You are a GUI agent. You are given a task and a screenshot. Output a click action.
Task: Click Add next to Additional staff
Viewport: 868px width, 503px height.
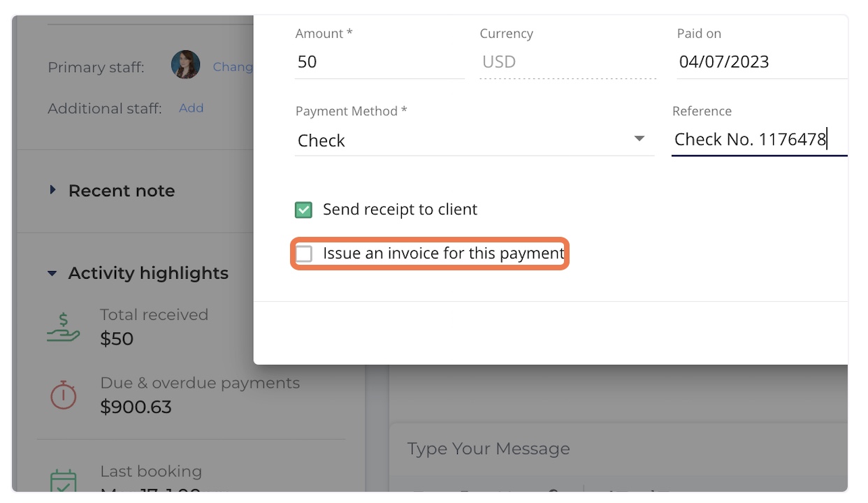pos(191,108)
